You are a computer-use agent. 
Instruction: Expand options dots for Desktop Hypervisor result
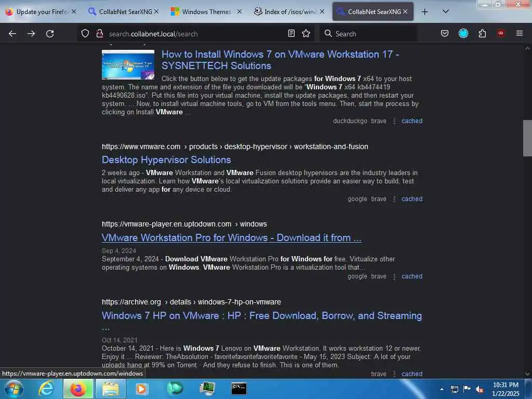pyautogui.click(x=394, y=199)
